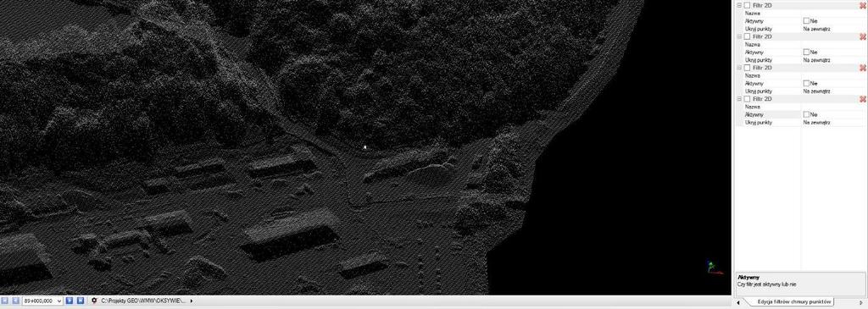Click 'Czy filtr jest aktywny lub nie' description text
868x309 pixels.
pos(766,284)
